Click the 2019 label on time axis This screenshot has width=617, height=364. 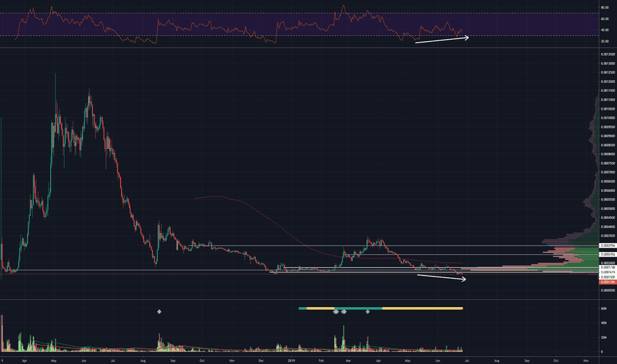[x=291, y=361]
